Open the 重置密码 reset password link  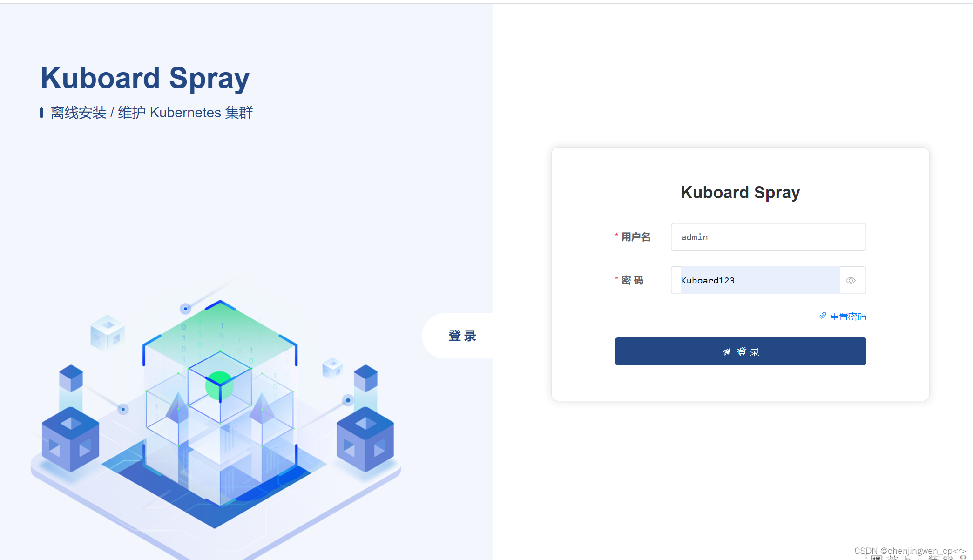(x=848, y=317)
